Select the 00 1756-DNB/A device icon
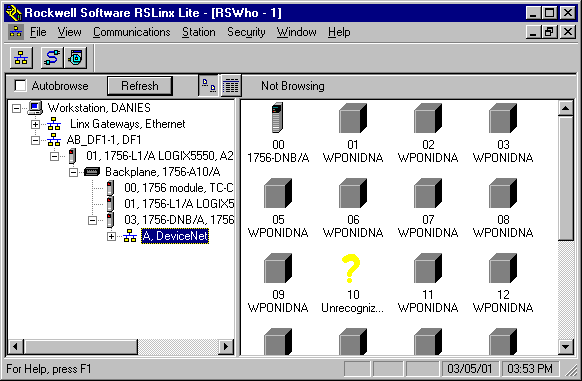The width and height of the screenshot is (582, 381). click(278, 118)
